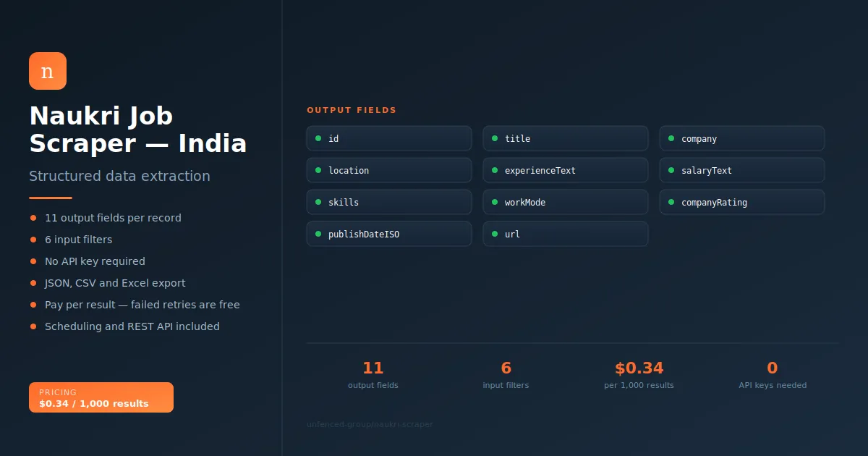Click the 'OUTPUT FIELDS' section label
The width and height of the screenshot is (868, 456).
[x=352, y=110]
